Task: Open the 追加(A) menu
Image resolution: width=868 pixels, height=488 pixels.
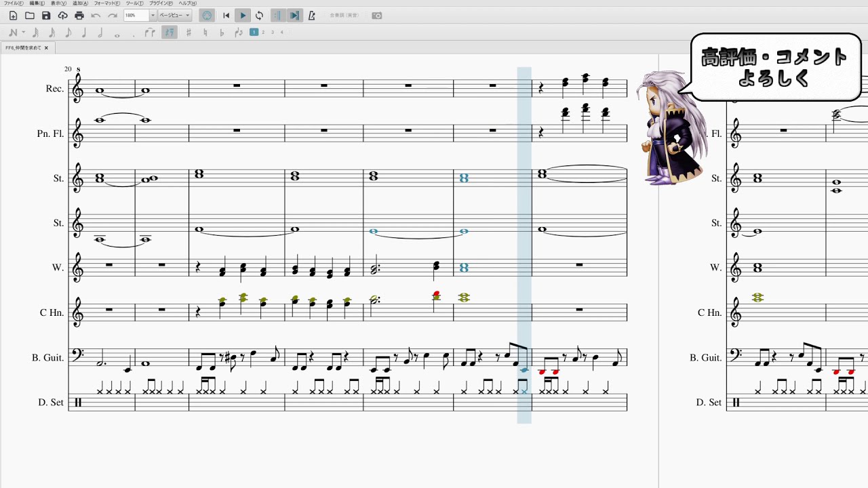Action: (x=81, y=3)
